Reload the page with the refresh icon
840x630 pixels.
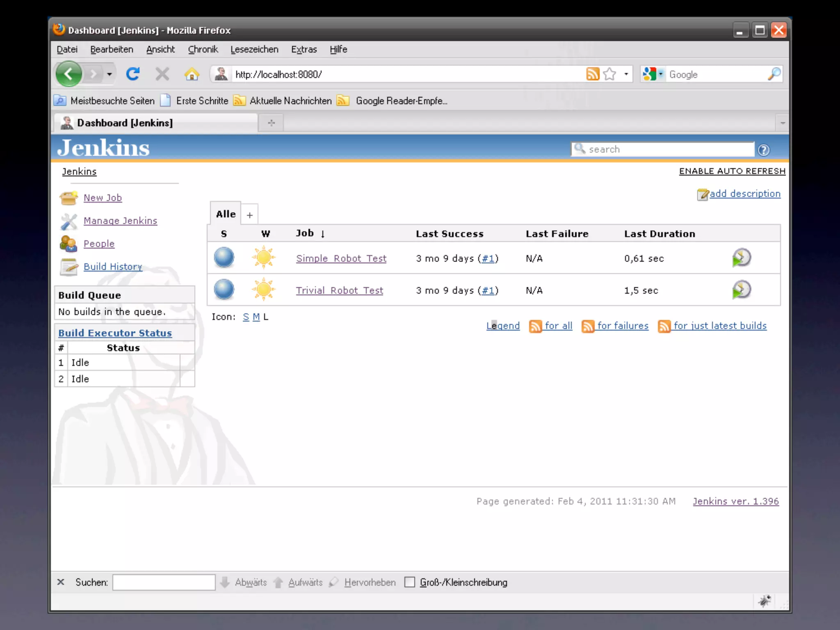133,74
